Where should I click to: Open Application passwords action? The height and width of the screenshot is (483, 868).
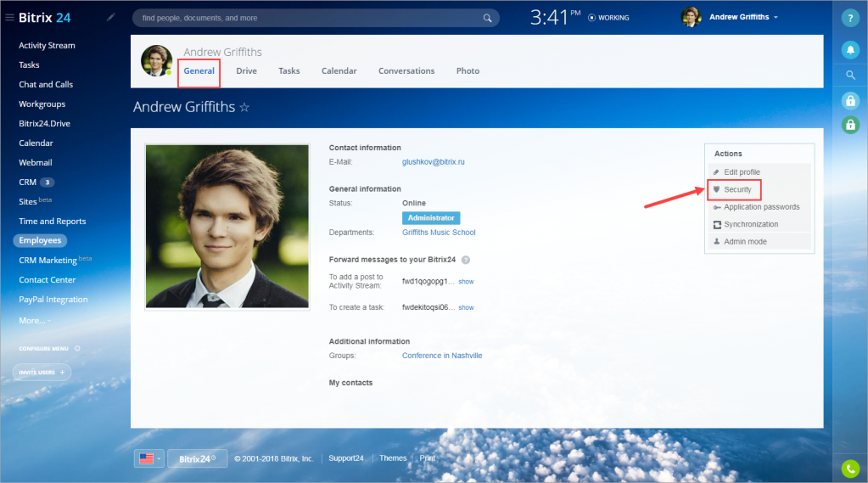(x=762, y=206)
